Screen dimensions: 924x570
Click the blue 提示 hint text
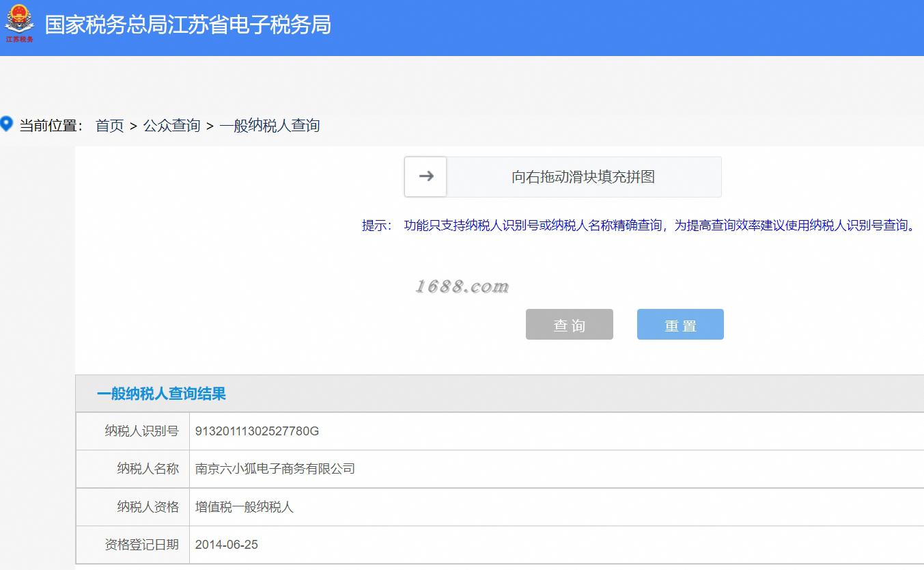pyautogui.click(x=639, y=226)
